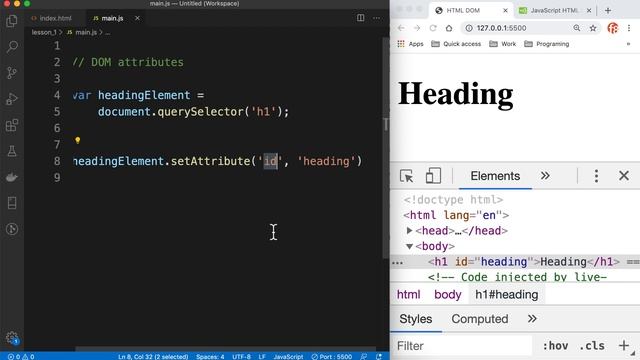The height and width of the screenshot is (360, 640).
Task: Open the Work bookmarks folder
Action: point(502,44)
